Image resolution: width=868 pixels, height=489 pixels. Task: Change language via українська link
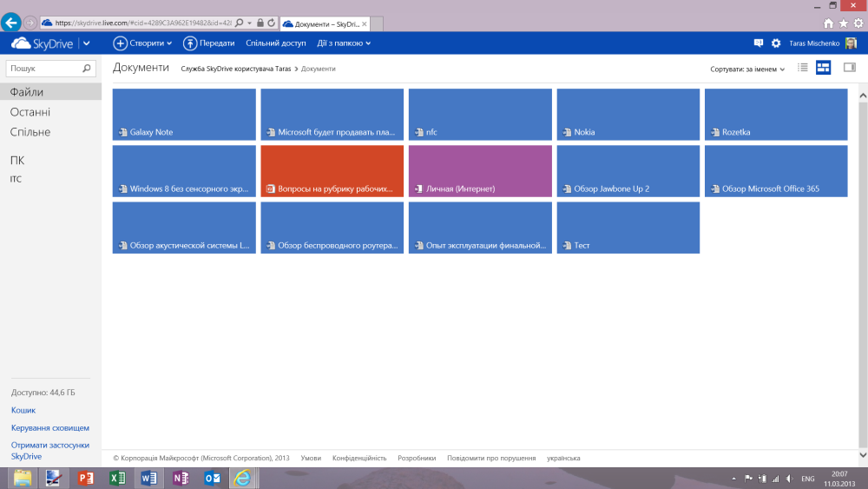pyautogui.click(x=563, y=458)
